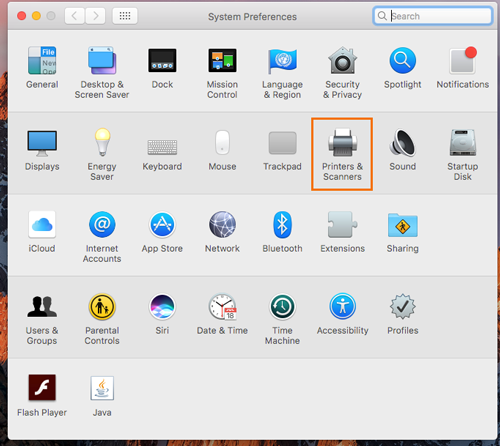The width and height of the screenshot is (500, 446).
Task: Go forward with the right arrow button
Action: coord(95,16)
